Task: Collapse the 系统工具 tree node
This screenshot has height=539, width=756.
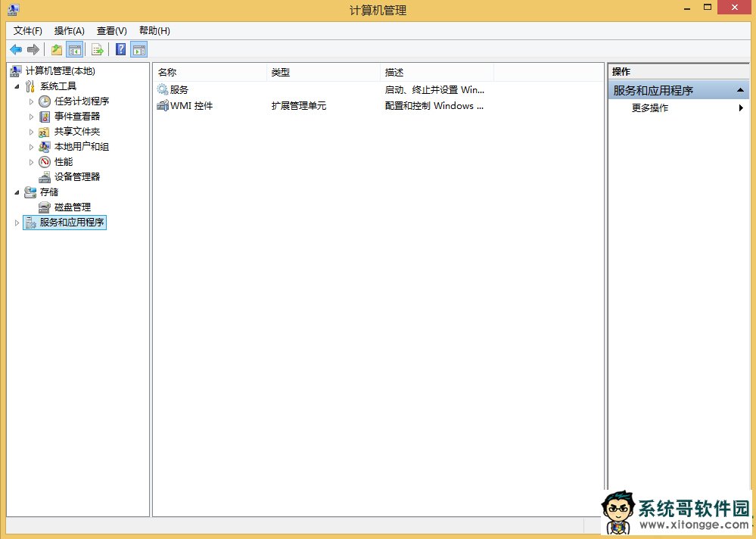Action: [x=17, y=86]
